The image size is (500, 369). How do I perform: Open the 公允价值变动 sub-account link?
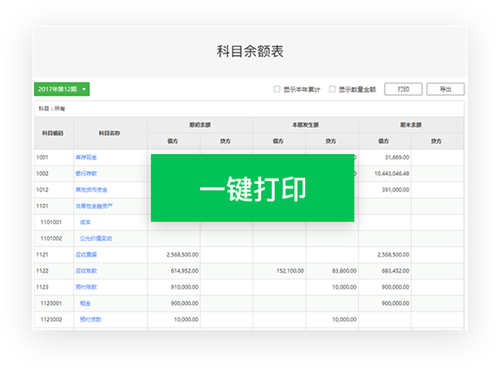click(x=96, y=238)
